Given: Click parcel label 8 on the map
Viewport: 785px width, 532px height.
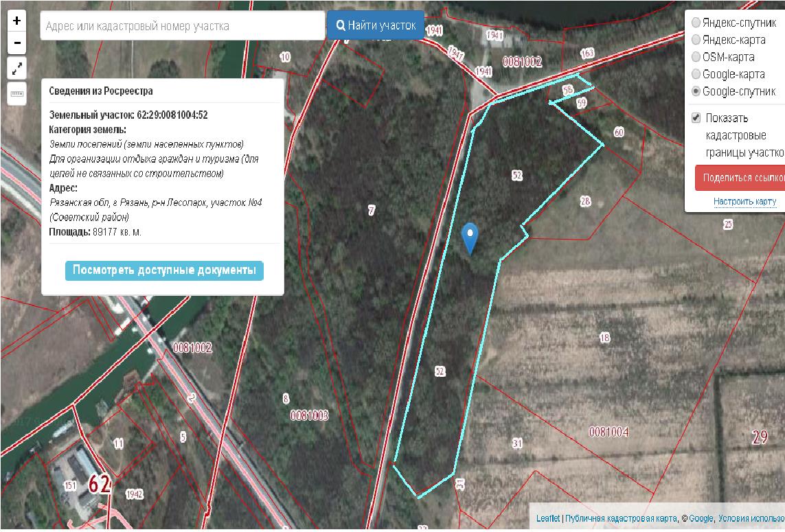Looking at the screenshot, I should 286,398.
